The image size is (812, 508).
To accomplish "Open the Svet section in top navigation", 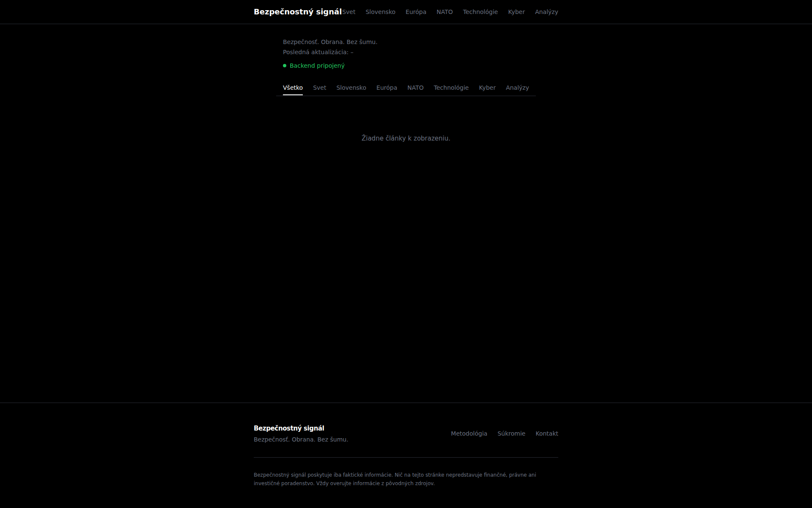I will pyautogui.click(x=349, y=12).
